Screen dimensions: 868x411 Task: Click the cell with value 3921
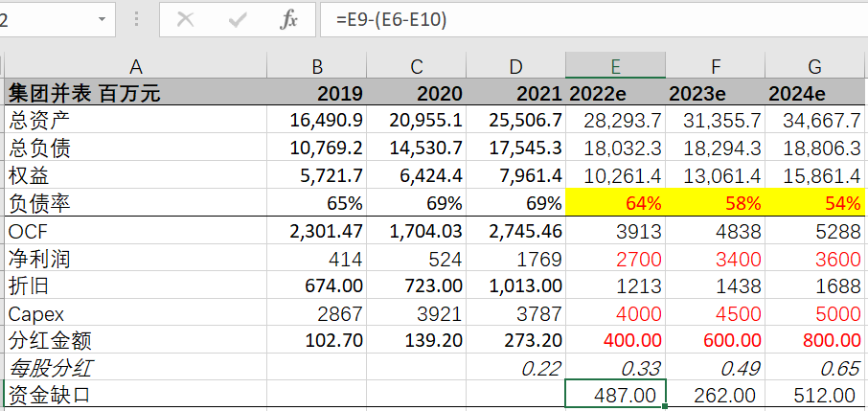pos(417,313)
